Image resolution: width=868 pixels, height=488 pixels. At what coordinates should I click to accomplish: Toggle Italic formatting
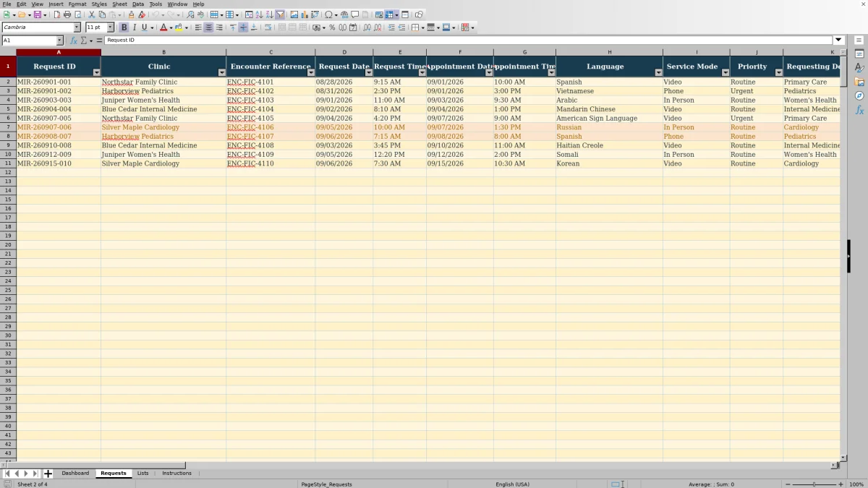[x=134, y=27]
